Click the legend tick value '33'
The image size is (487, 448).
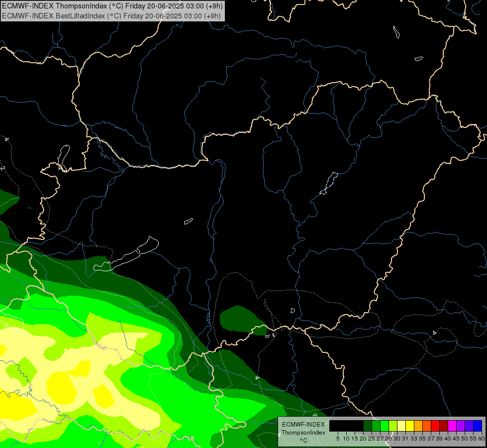(414, 439)
